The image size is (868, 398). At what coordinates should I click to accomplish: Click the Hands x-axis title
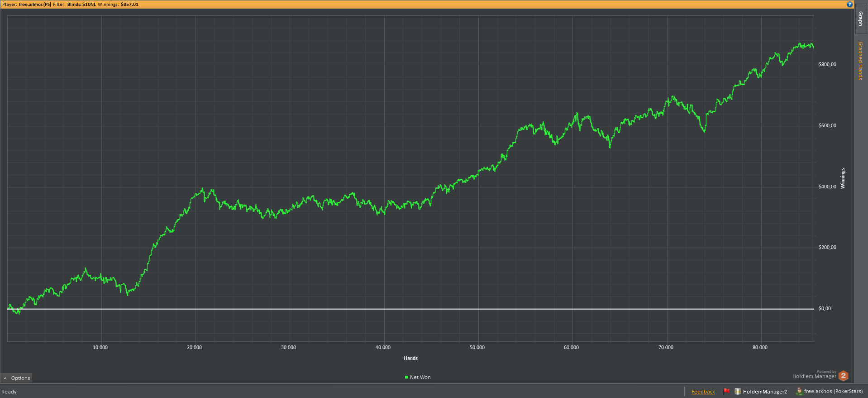[410, 358]
